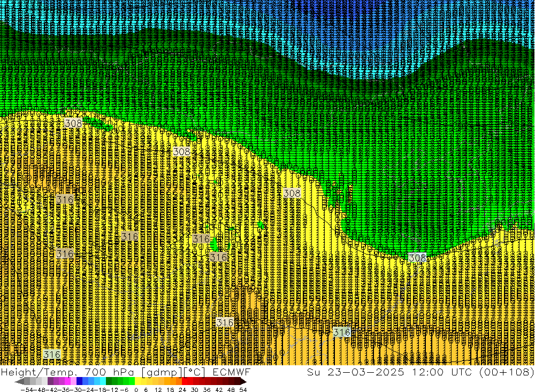Click the "[°C]" unit label
Viewport: 535px width, 392px height.
point(194,372)
